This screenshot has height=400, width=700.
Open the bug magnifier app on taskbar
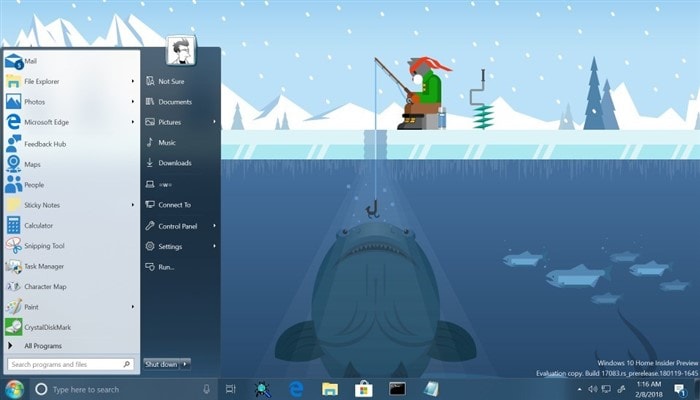pos(262,389)
